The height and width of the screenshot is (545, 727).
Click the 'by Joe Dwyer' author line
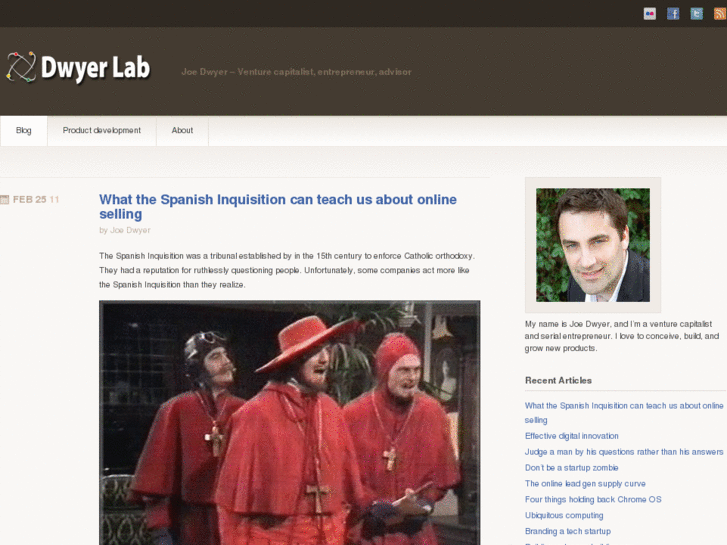[x=125, y=230]
